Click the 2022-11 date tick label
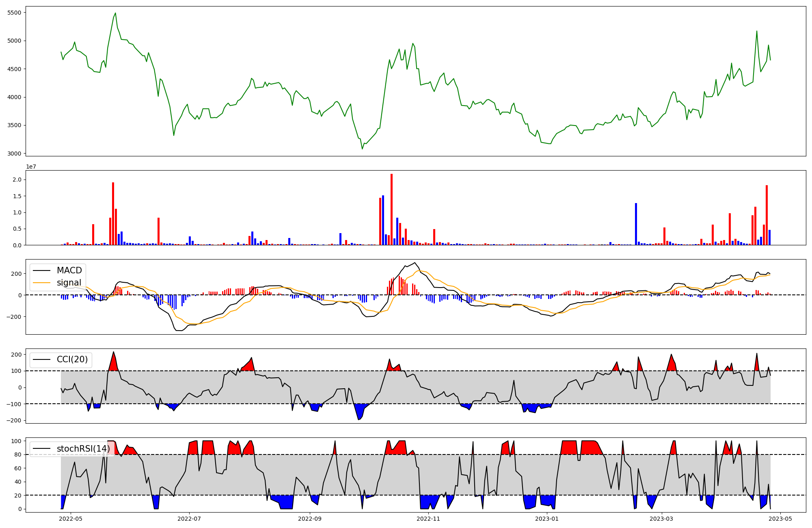Image resolution: width=812 pixels, height=528 pixels. coord(428,518)
